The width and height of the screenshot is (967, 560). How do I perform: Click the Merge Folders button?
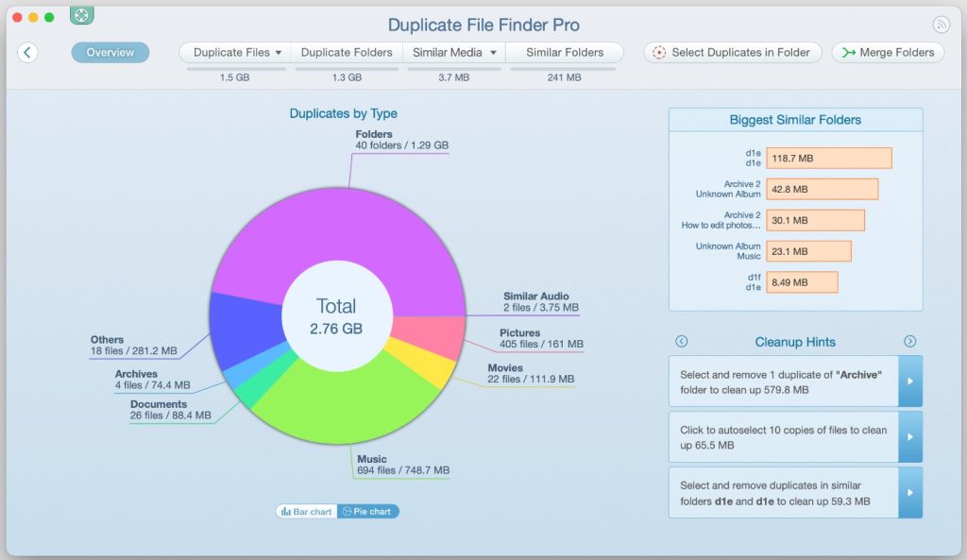888,53
